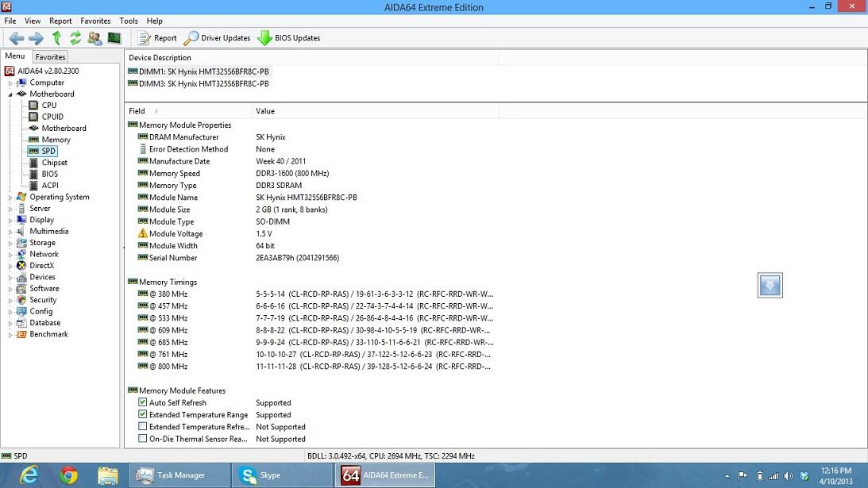Open the Favorites menu
Screen dimensions: 868x488
point(95,21)
